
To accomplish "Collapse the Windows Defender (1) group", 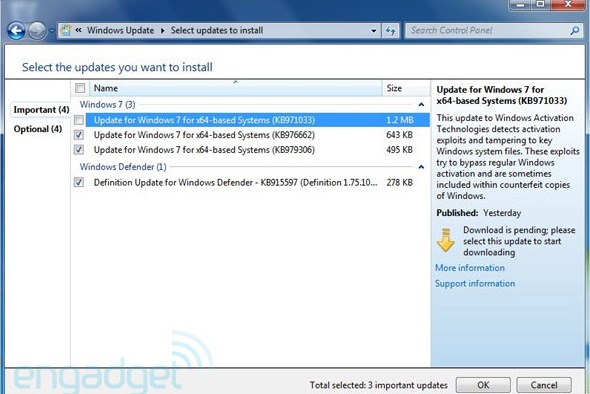I will click(421, 167).
